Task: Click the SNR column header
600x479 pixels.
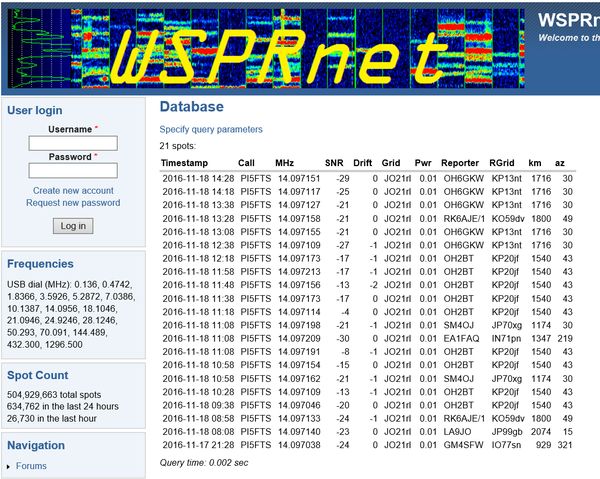Action: pyautogui.click(x=334, y=162)
